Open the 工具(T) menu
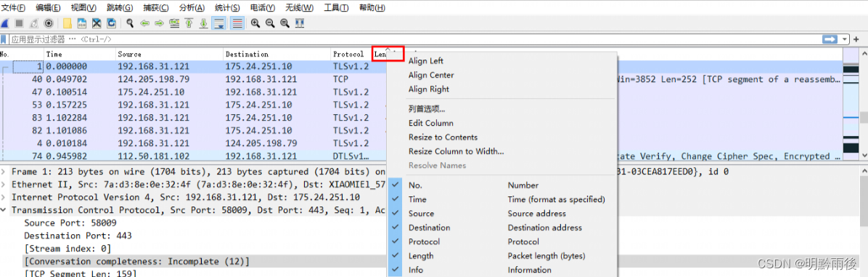This screenshot has width=868, height=277. click(336, 8)
